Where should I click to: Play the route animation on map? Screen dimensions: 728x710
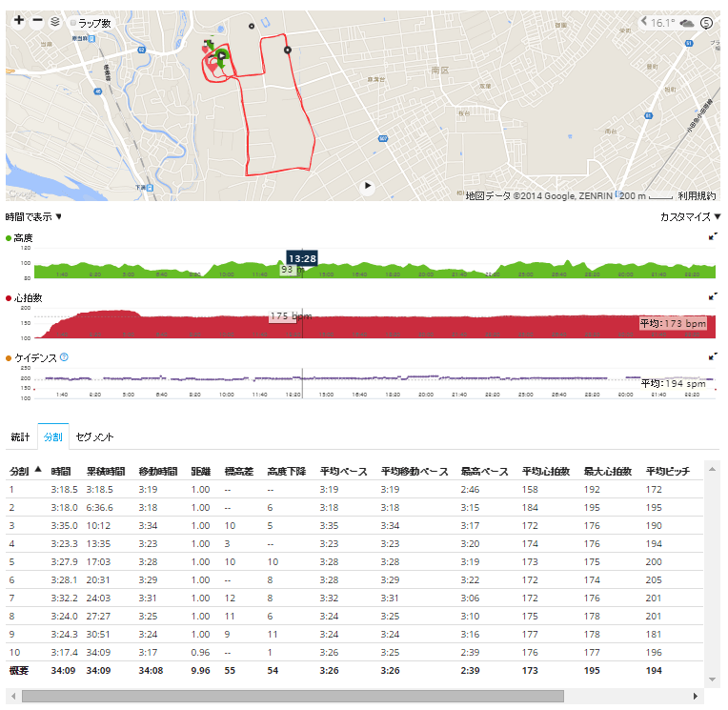pyautogui.click(x=367, y=187)
